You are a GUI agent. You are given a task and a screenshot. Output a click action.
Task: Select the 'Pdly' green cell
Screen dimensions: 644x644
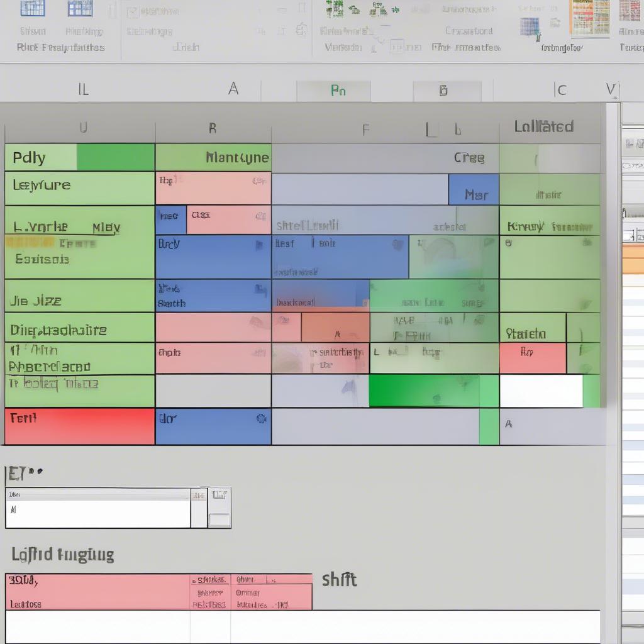[x=80, y=157]
